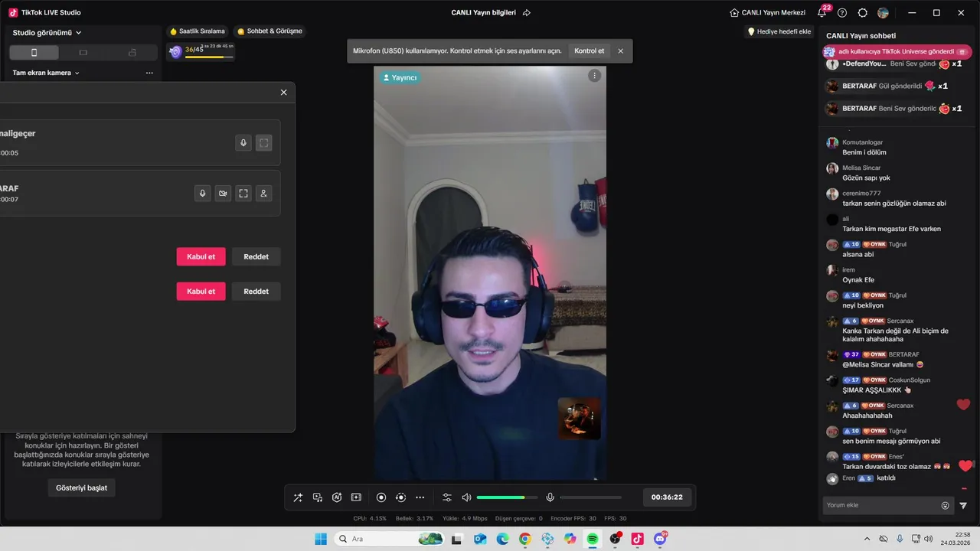Image resolution: width=980 pixels, height=551 pixels.
Task: Click the replay clip capture icon
Action: tap(400, 497)
